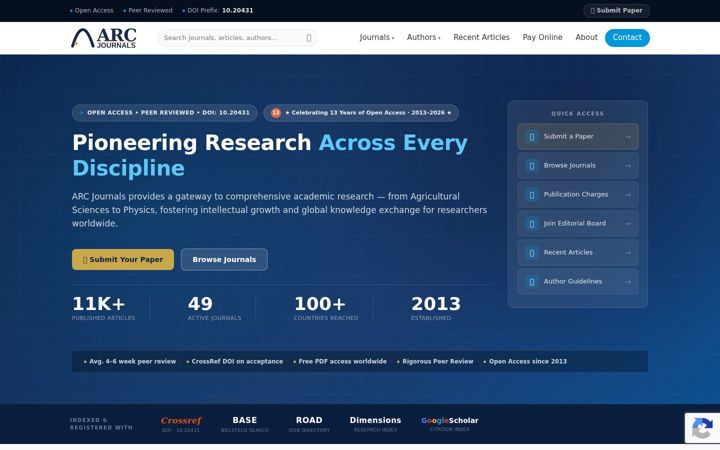Click the Browse Journals icon in Quick Access
The width and height of the screenshot is (720, 450).
point(532,165)
